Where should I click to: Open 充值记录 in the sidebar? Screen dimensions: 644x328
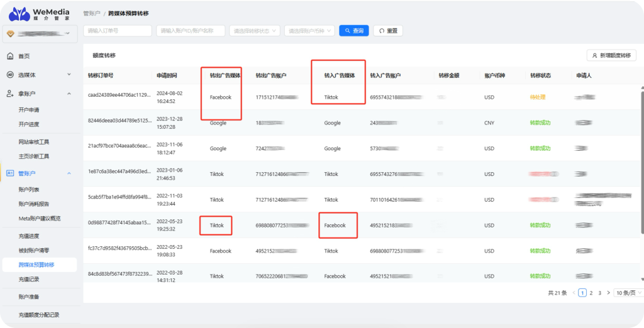[29, 279]
